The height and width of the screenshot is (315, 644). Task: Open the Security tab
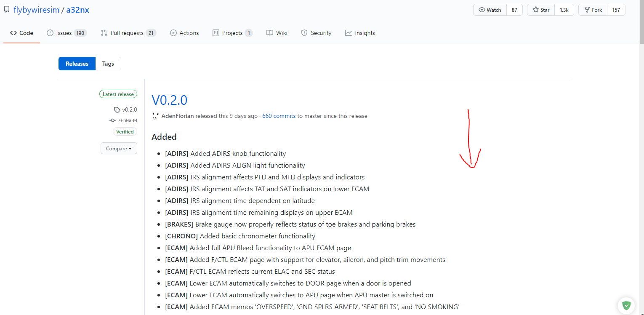click(x=316, y=33)
